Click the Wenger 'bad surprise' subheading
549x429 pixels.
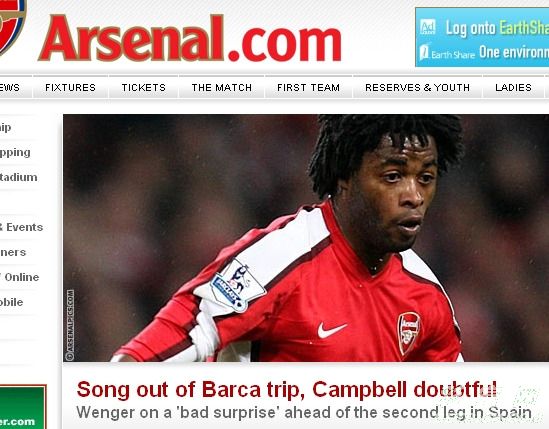click(304, 413)
